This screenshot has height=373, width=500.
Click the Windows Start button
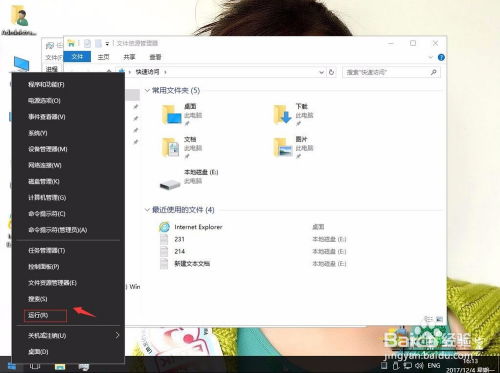pyautogui.click(x=12, y=366)
